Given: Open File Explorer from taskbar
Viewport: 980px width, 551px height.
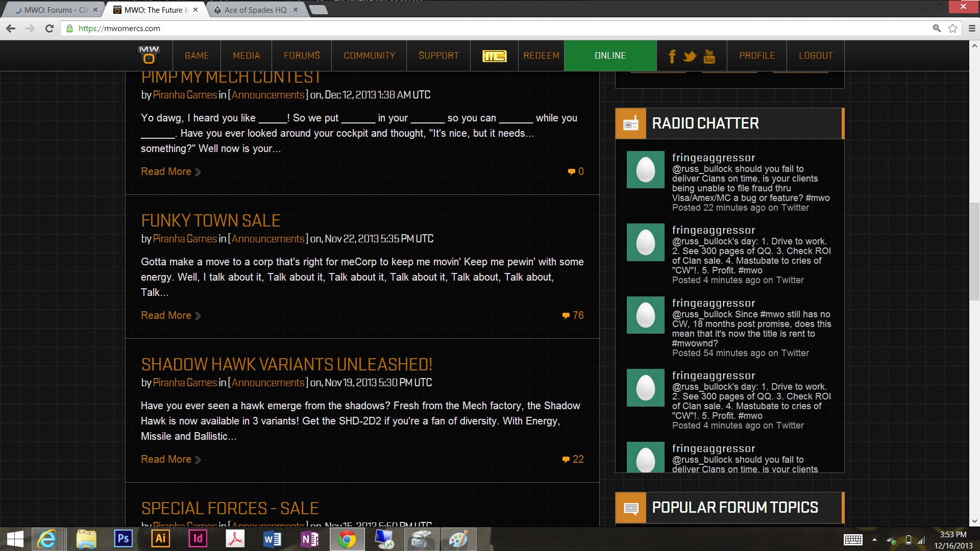Looking at the screenshot, I should point(86,539).
